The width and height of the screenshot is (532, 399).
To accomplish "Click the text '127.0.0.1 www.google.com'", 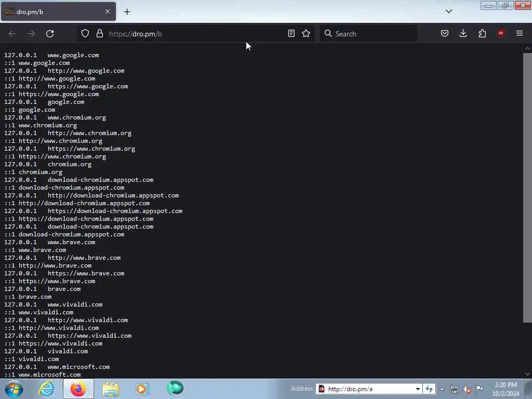I will [x=51, y=55].
